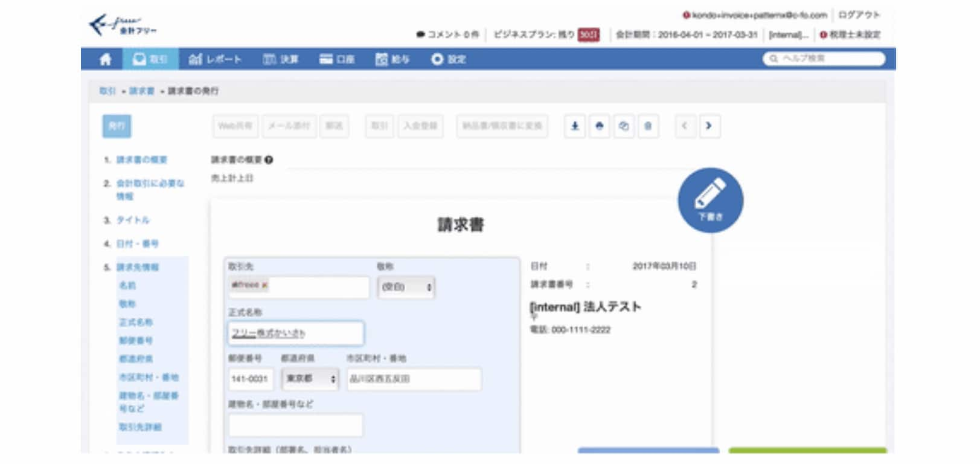The image size is (980, 464).
Task: Open the 税理士未設定 warning link
Action: coord(850,34)
